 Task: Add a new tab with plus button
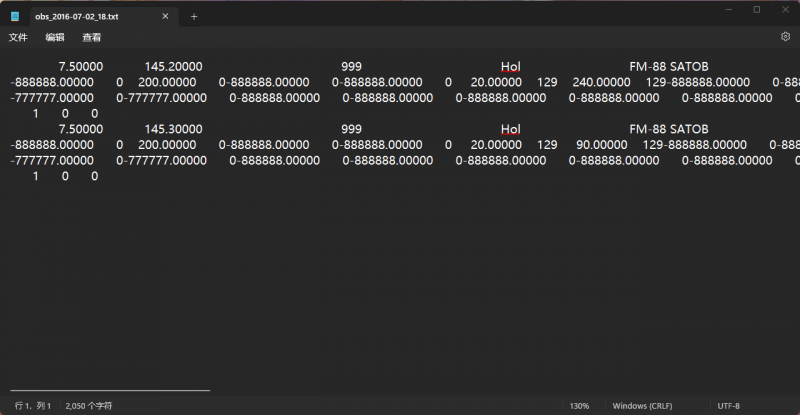(194, 16)
